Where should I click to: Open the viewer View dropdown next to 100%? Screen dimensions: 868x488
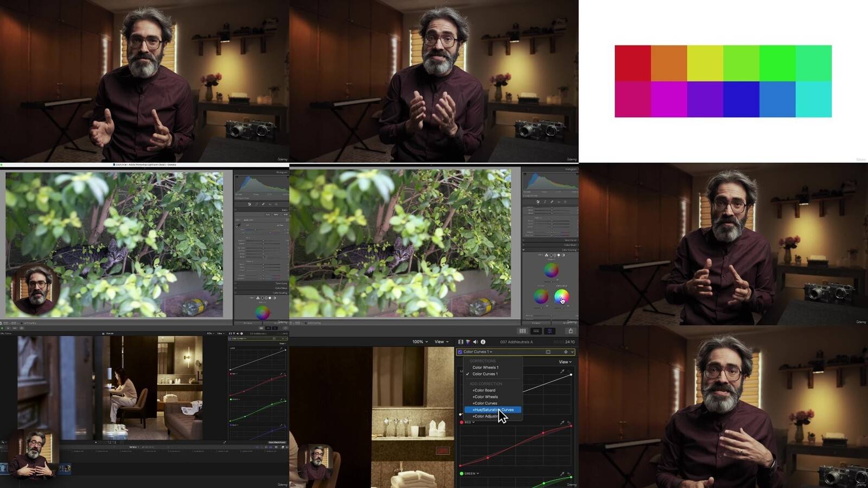[x=442, y=342]
